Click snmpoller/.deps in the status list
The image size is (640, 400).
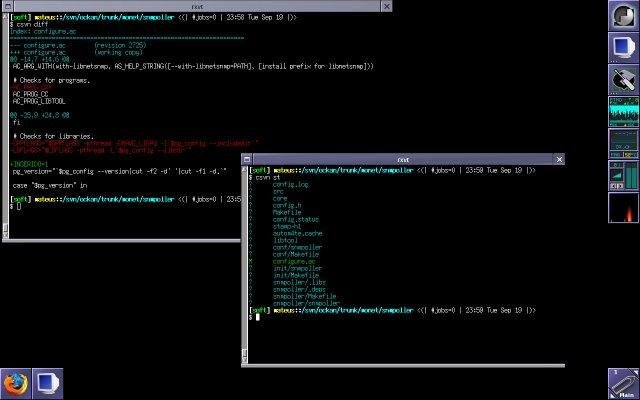click(x=299, y=289)
